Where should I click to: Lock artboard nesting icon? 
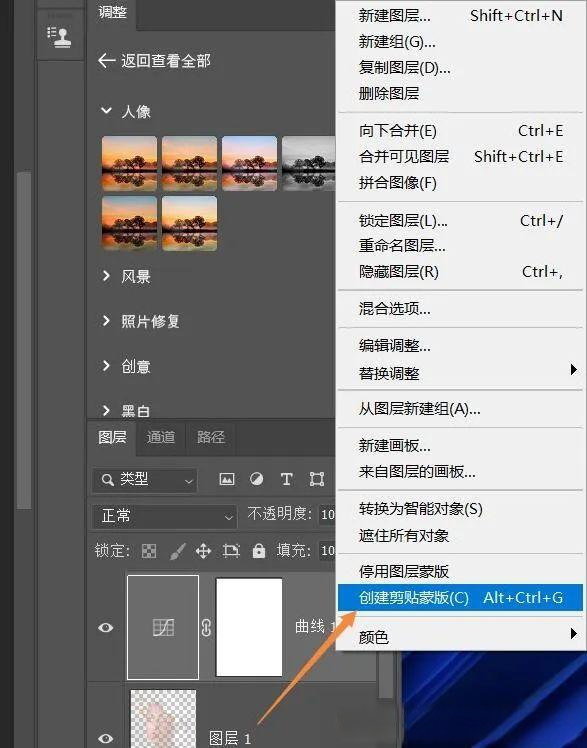pyautogui.click(x=231, y=551)
